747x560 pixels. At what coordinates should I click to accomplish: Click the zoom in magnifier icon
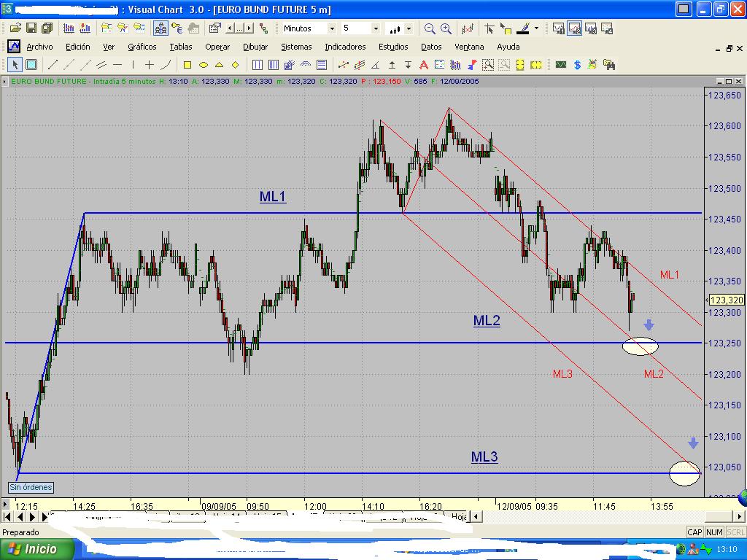[446, 28]
